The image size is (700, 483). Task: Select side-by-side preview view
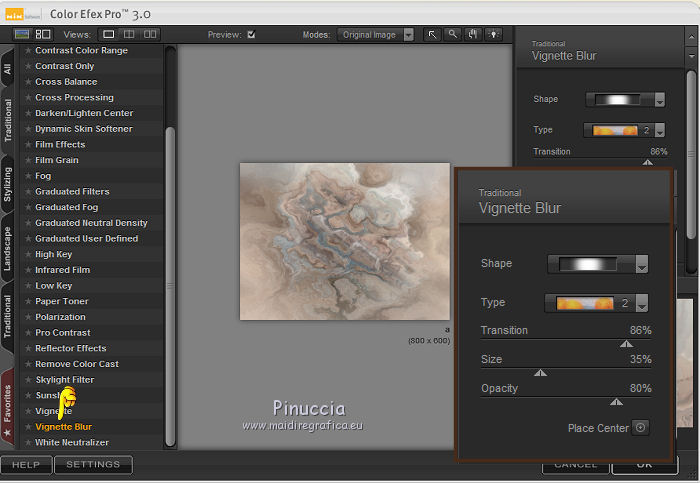pos(151,34)
